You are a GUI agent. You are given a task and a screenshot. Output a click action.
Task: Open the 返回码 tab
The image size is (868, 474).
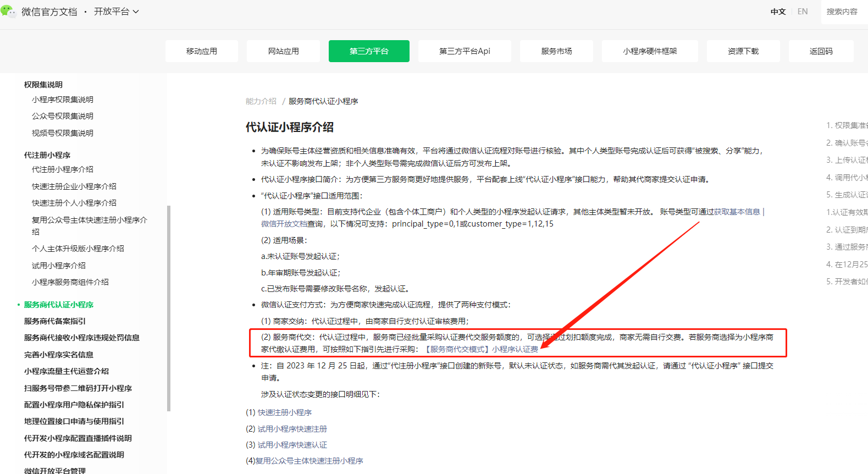pos(821,51)
